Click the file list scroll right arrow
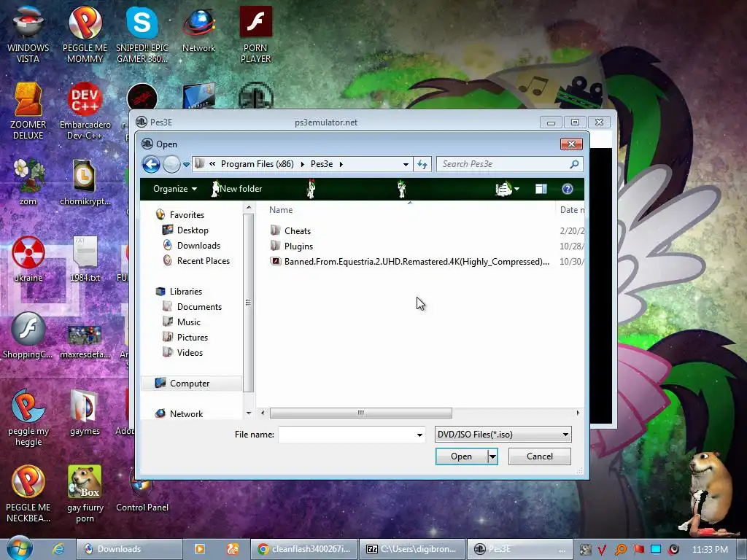This screenshot has width=747, height=560. pyautogui.click(x=578, y=413)
